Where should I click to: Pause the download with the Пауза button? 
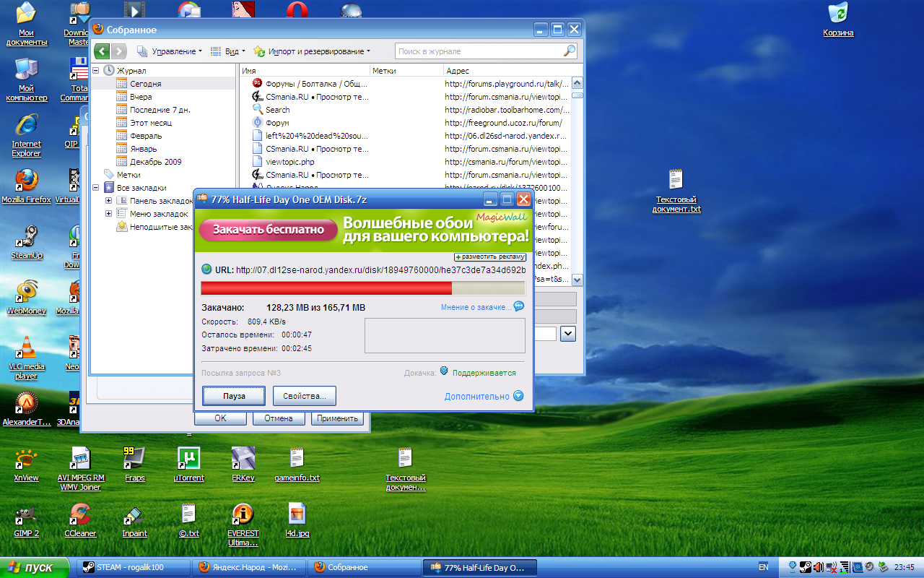coord(234,396)
